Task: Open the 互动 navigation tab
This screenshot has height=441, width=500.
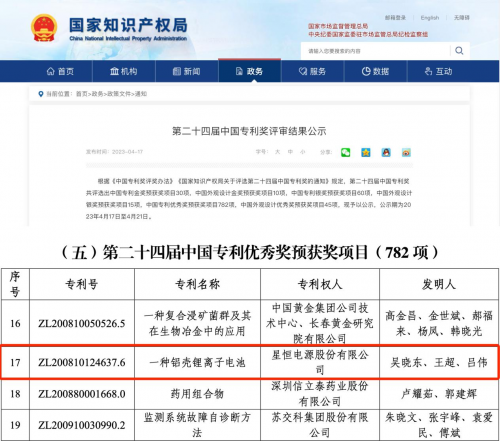Action: coord(439,71)
